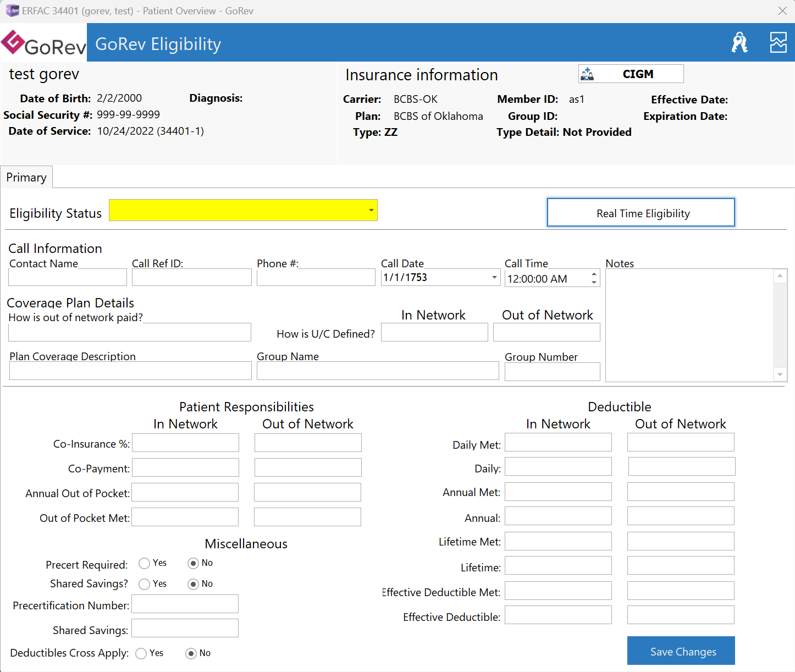The width and height of the screenshot is (795, 672).
Task: Click Out of Network Effective Deductible field
Action: [x=681, y=615]
